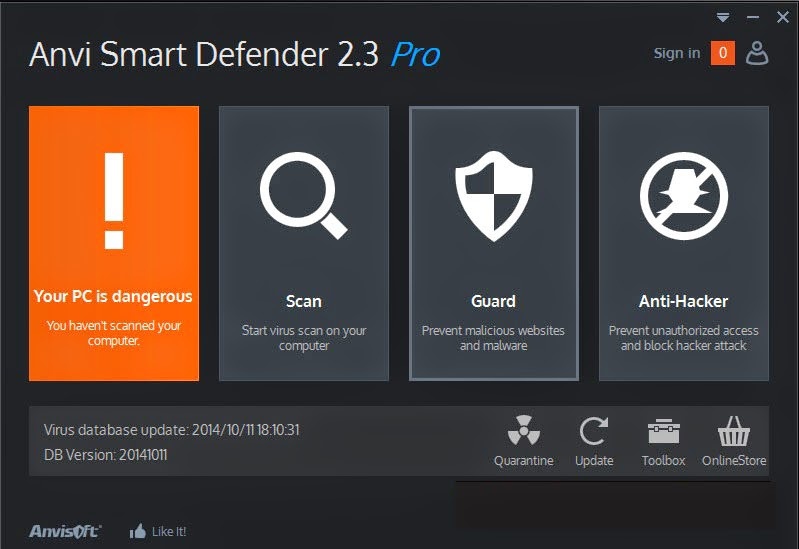The height and width of the screenshot is (549, 799).
Task: Click the DB Version: 20141011 text
Action: [105, 455]
